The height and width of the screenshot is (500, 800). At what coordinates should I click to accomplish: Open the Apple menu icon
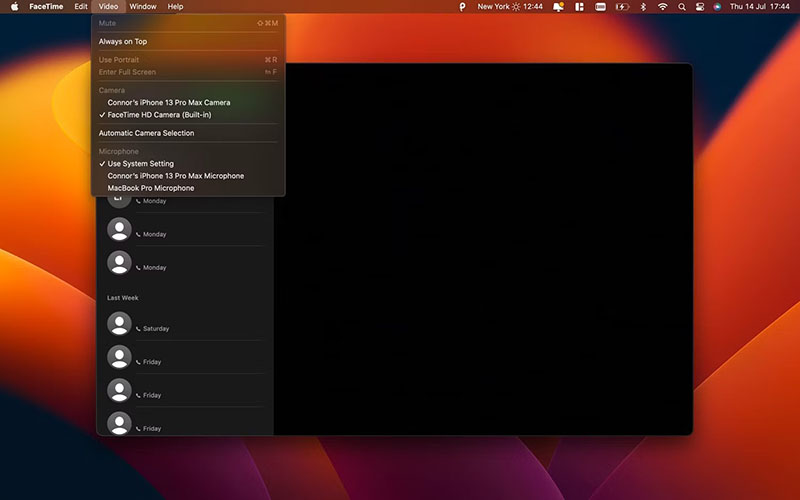coord(14,7)
